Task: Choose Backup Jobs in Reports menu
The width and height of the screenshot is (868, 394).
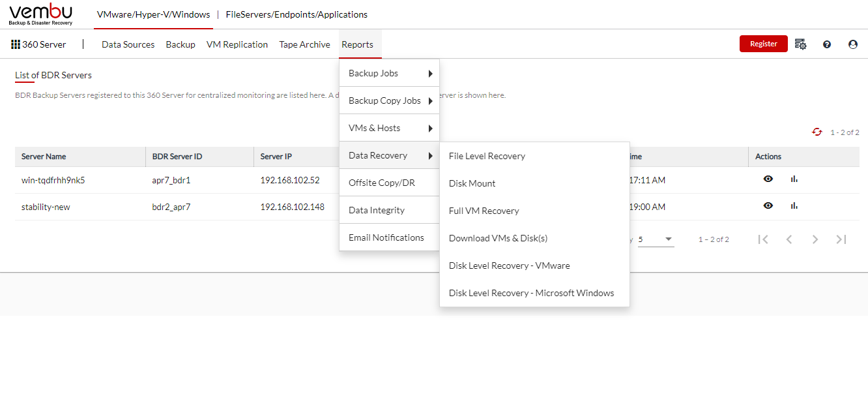Action: (390, 73)
